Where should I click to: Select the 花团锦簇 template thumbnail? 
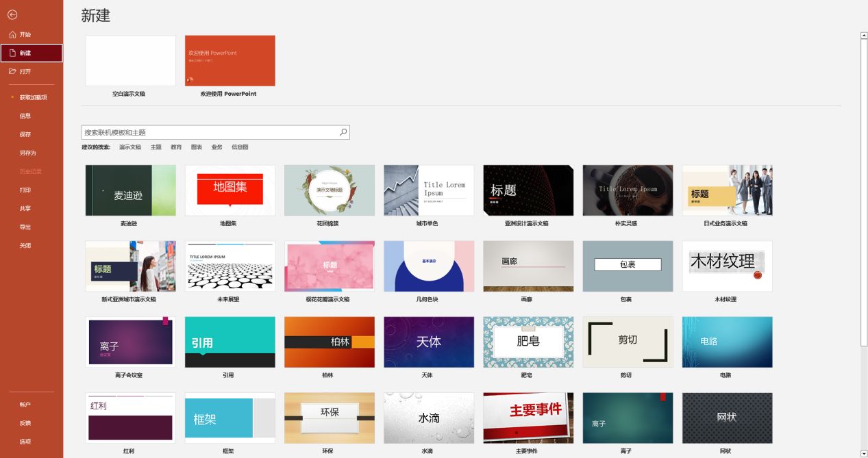click(x=330, y=190)
